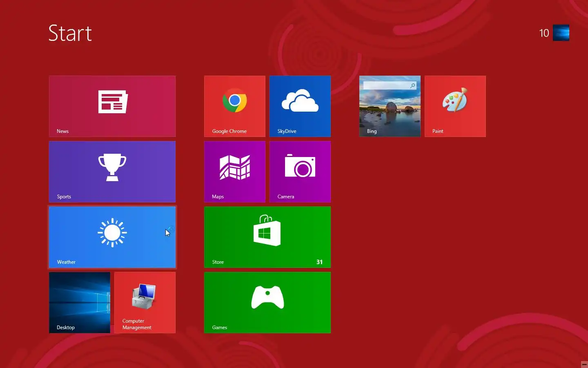Open the Weather tile
This screenshot has height=368, width=588.
pos(112,237)
